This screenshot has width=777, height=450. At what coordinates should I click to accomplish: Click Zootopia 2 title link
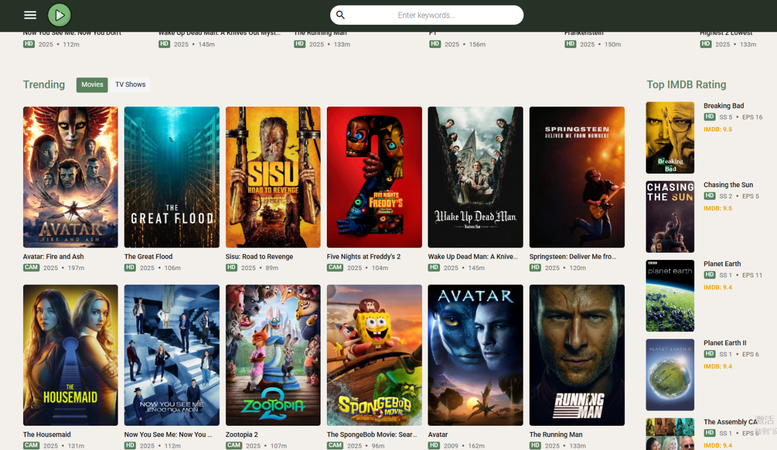242,435
